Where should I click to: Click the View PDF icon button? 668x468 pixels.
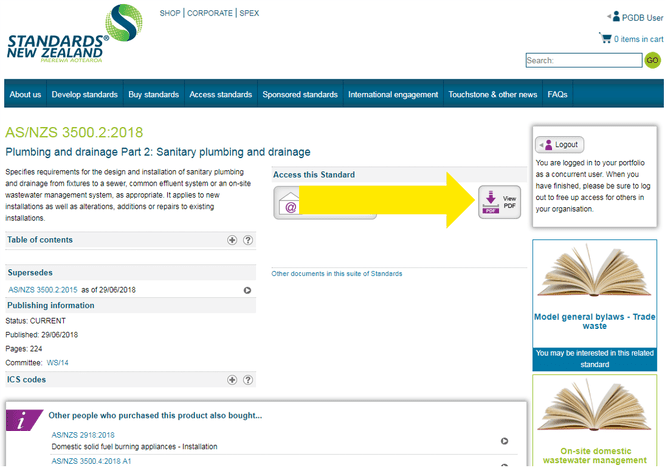pos(499,203)
